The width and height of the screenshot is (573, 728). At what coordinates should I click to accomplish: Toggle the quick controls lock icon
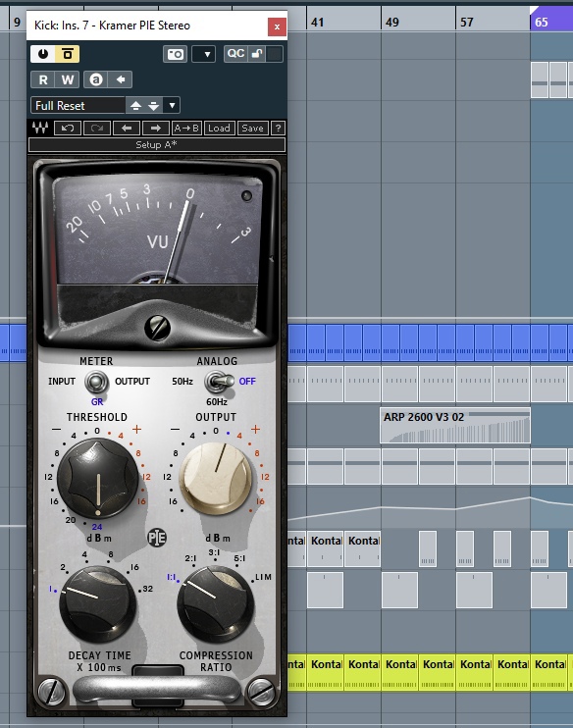coord(257,53)
